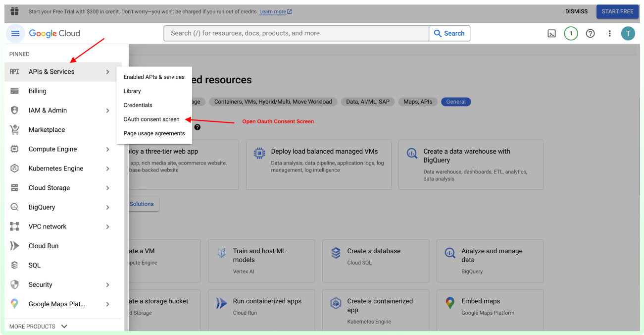
Task: Click the user account avatar T
Action: pyautogui.click(x=628, y=33)
